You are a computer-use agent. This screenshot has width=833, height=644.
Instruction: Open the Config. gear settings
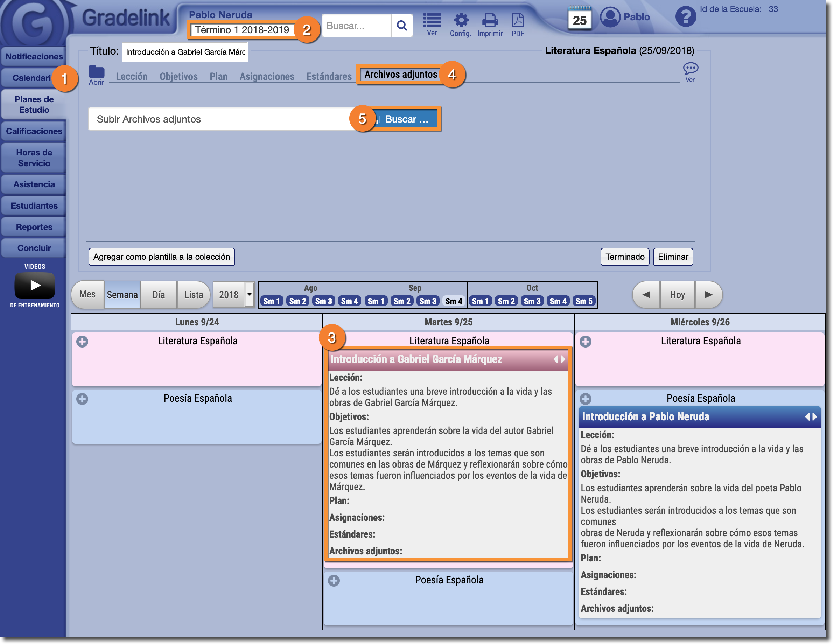click(x=460, y=24)
